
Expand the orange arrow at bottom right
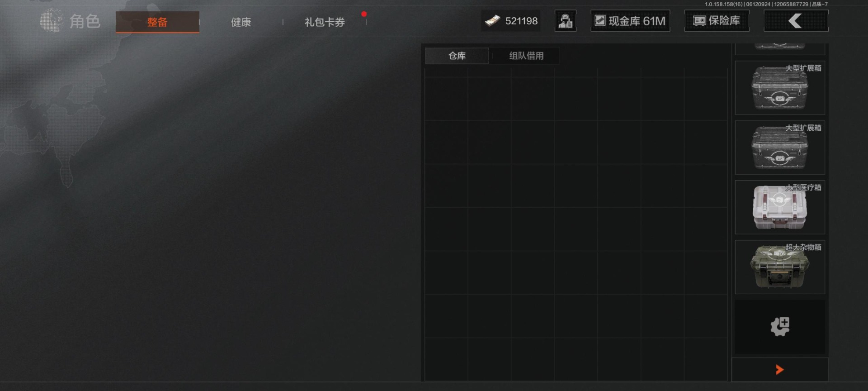point(779,370)
